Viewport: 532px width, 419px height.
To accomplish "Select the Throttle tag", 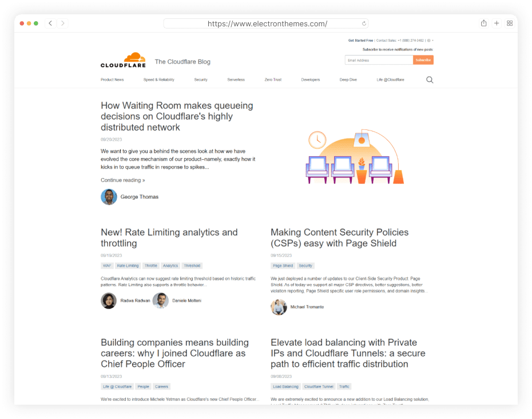I will coord(151,266).
